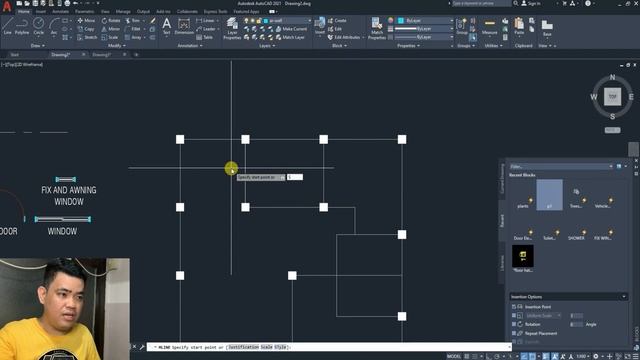Select the Dimension tool
Image resolution: width=640 pixels, height=360 pixels.
click(184, 26)
